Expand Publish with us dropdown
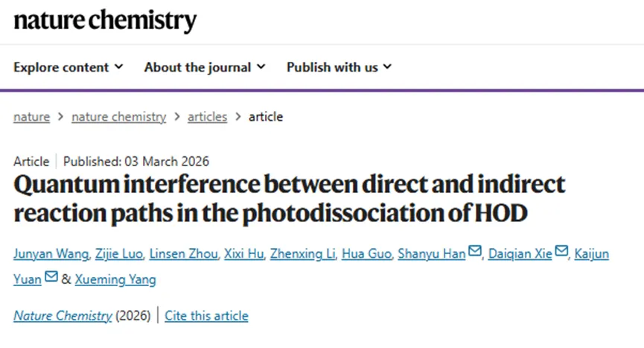This screenshot has height=348, width=644. click(339, 67)
